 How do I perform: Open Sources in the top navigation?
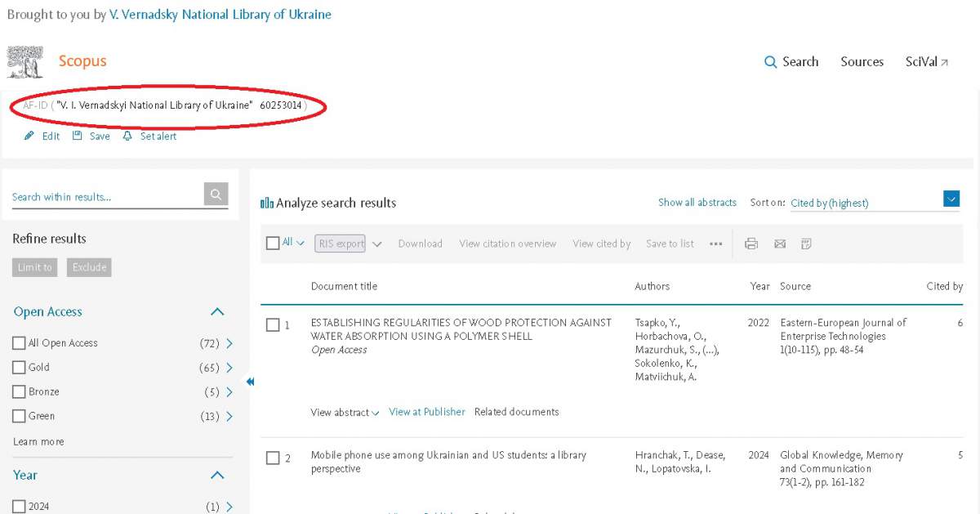point(862,62)
